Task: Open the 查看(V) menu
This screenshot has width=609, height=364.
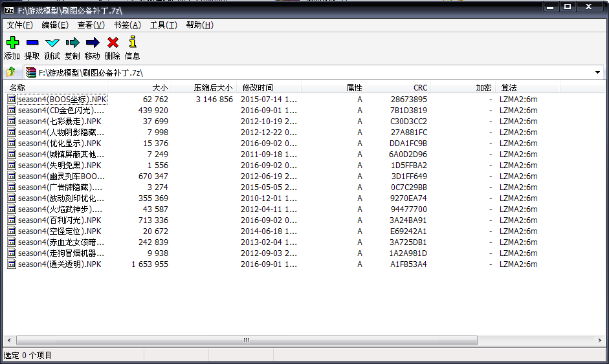Action: (91, 25)
